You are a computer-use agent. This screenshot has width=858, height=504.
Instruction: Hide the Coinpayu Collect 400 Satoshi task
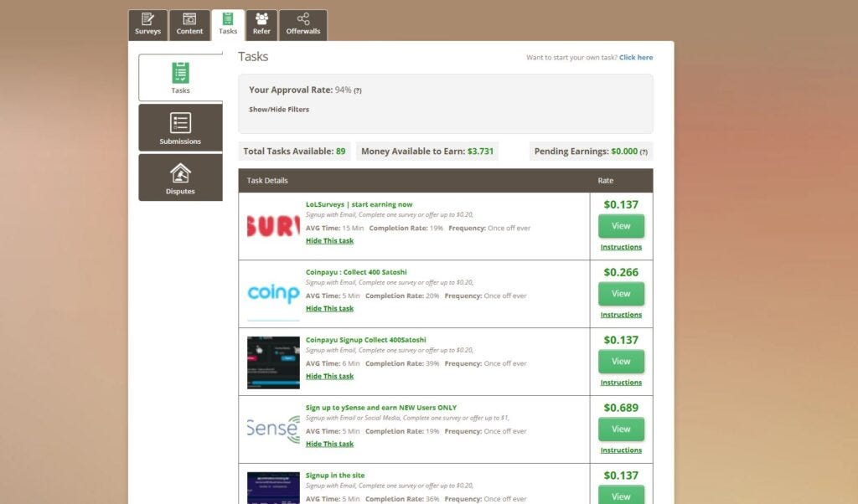(329, 309)
